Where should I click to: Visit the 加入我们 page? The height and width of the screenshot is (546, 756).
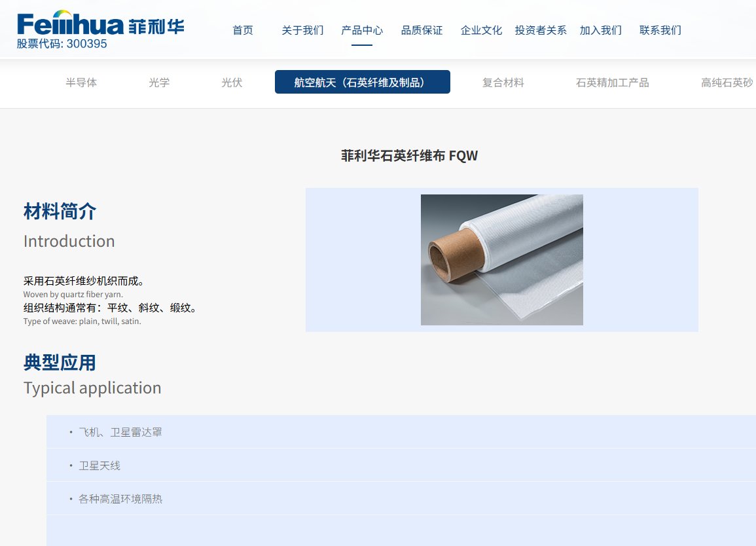point(600,30)
